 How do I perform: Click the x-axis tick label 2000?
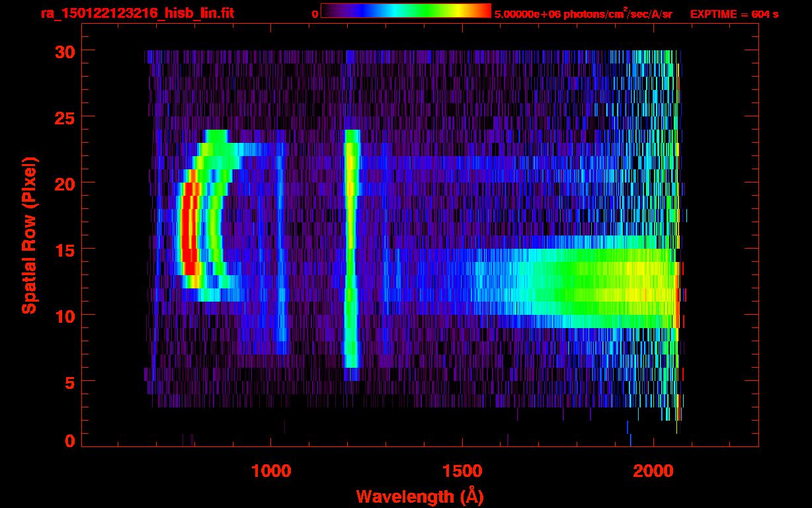pyautogui.click(x=653, y=470)
